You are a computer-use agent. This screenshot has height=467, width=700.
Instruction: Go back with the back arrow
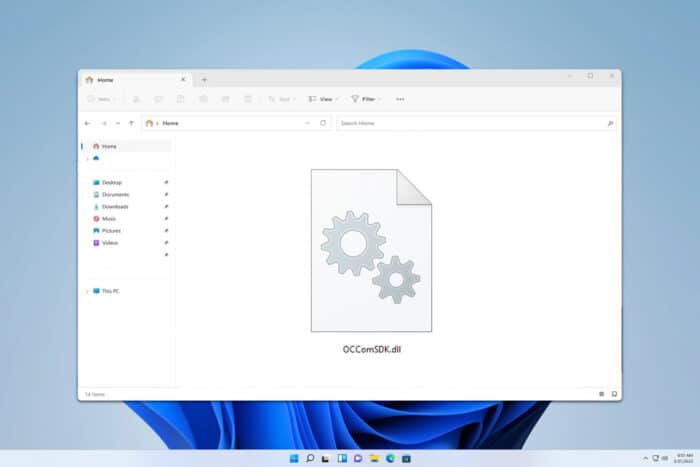88,123
